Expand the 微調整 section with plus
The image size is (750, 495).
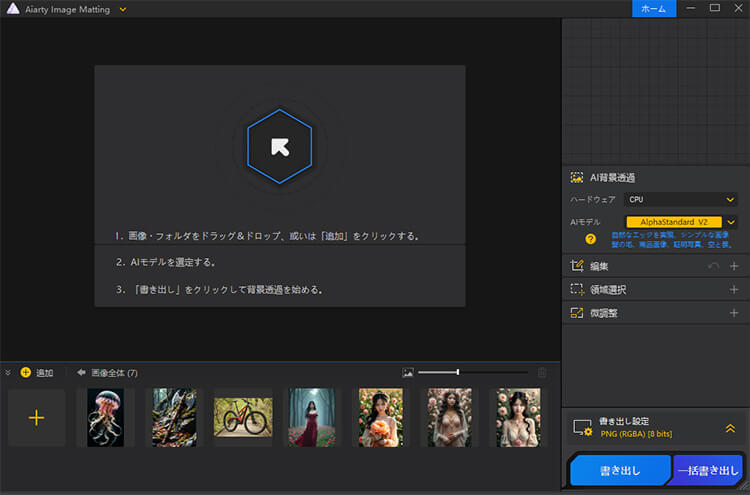[734, 313]
